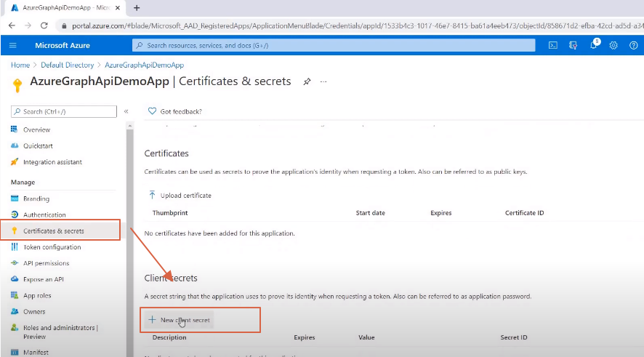The height and width of the screenshot is (357, 644).
Task: Click Upload certificate button
Action: pyautogui.click(x=180, y=195)
